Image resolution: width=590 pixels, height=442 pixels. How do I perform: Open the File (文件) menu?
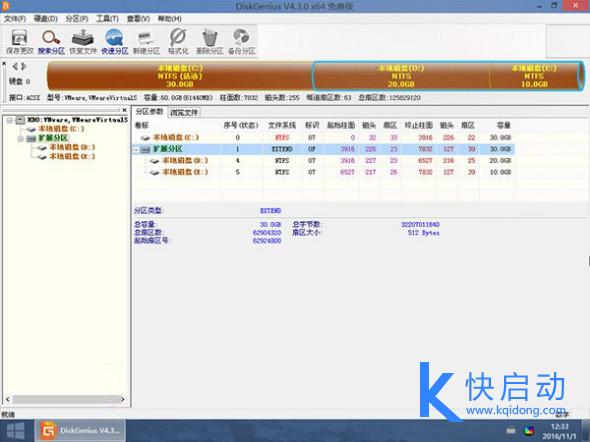point(15,18)
